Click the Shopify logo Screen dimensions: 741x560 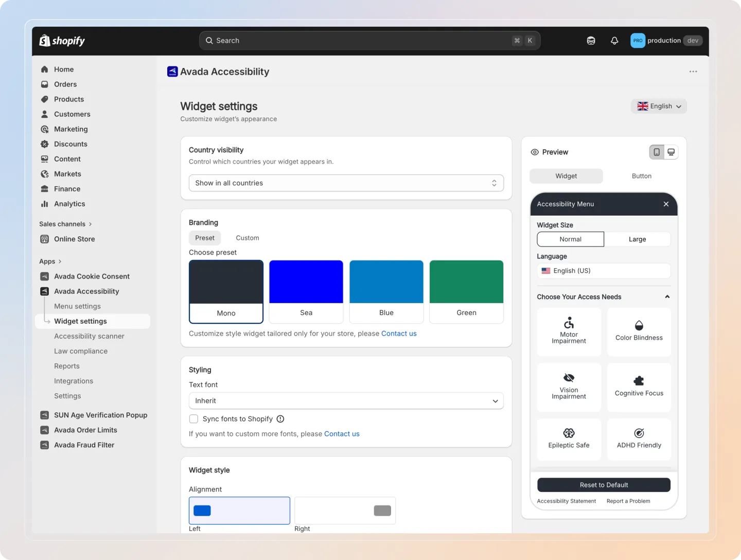[62, 41]
